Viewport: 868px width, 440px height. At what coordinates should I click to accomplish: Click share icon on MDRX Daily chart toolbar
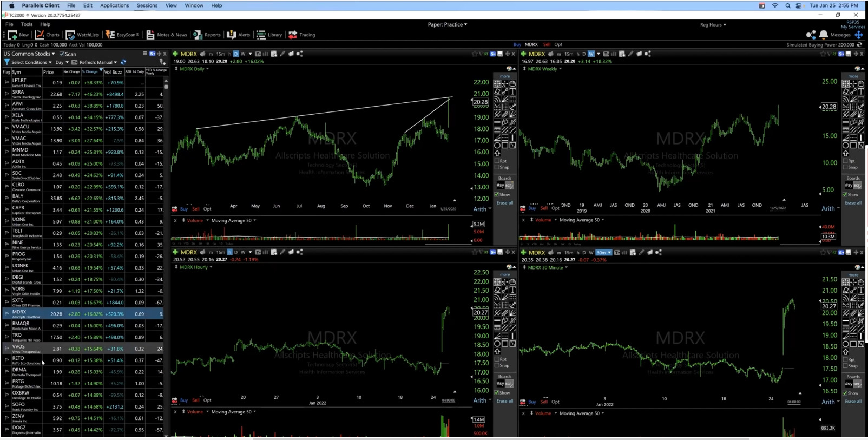point(299,54)
